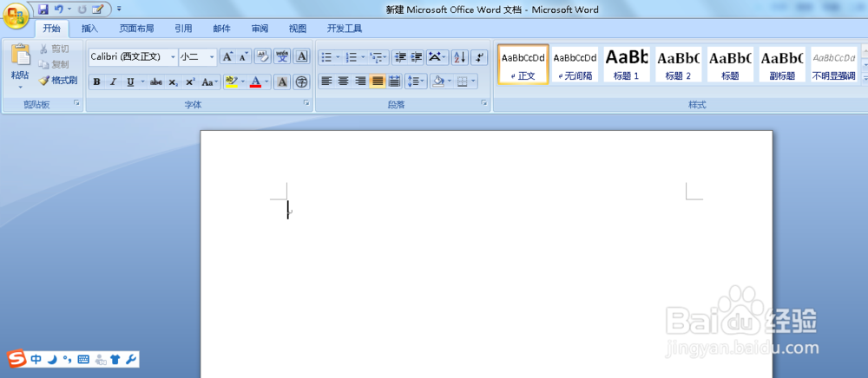The image size is (868, 378).
Task: Open borders dropdown
Action: pos(472,81)
